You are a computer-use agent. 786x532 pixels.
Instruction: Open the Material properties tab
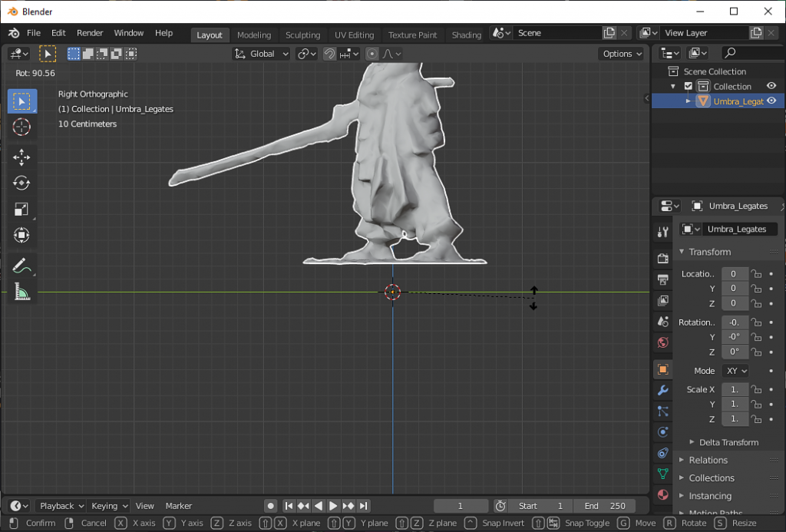[x=662, y=496]
